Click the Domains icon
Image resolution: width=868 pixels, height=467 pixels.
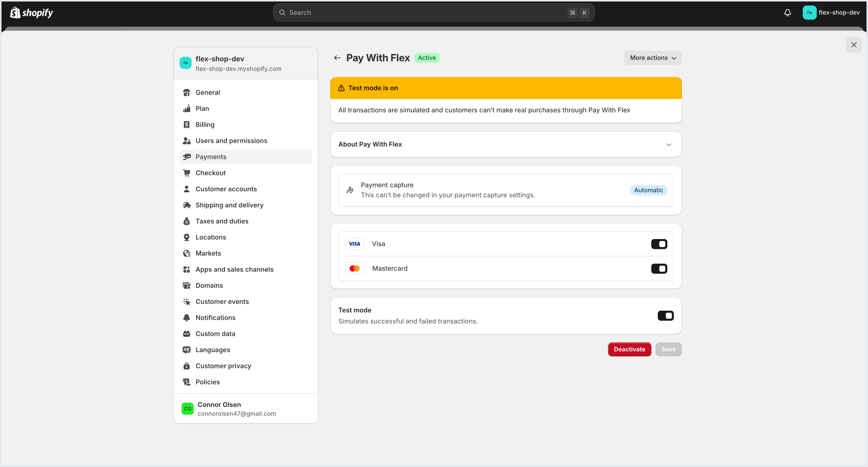186,286
